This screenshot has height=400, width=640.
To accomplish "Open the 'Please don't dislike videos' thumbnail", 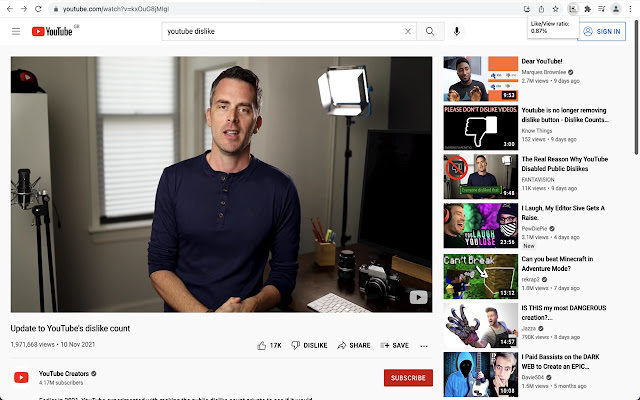I will click(480, 128).
